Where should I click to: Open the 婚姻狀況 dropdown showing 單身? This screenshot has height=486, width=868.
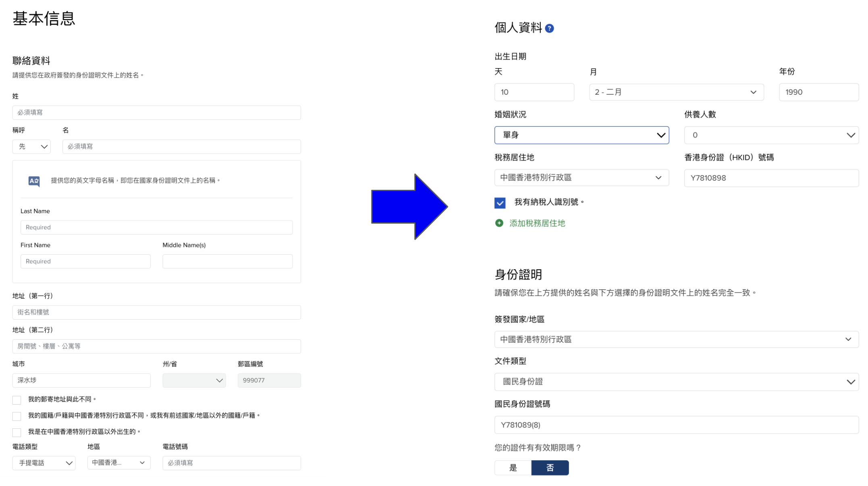pyautogui.click(x=581, y=135)
